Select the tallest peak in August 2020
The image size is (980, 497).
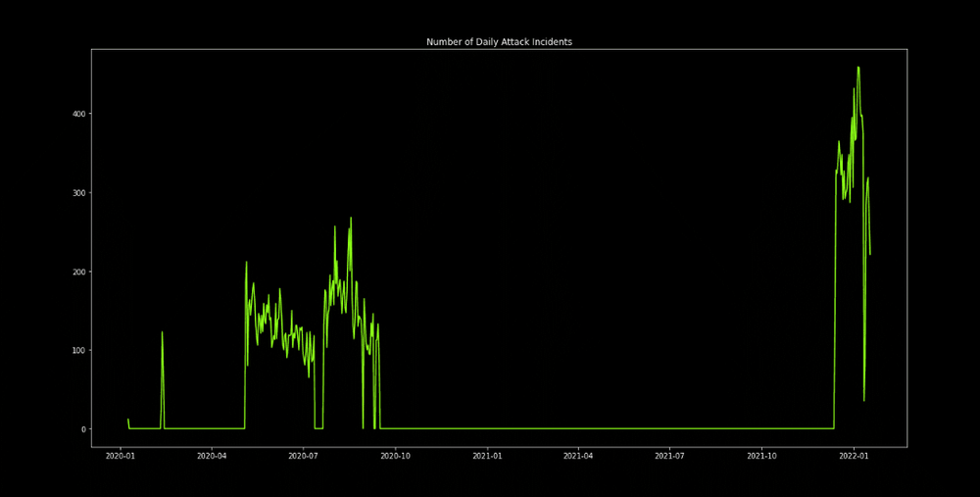(x=351, y=218)
